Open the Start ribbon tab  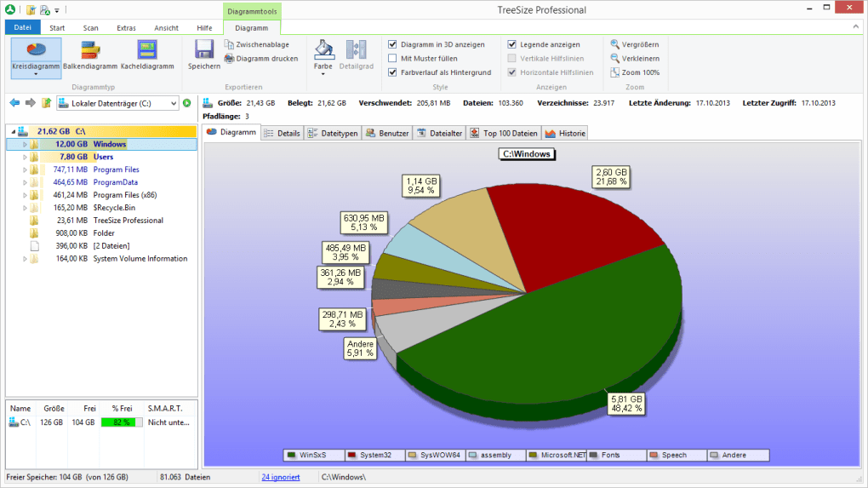[x=57, y=28]
